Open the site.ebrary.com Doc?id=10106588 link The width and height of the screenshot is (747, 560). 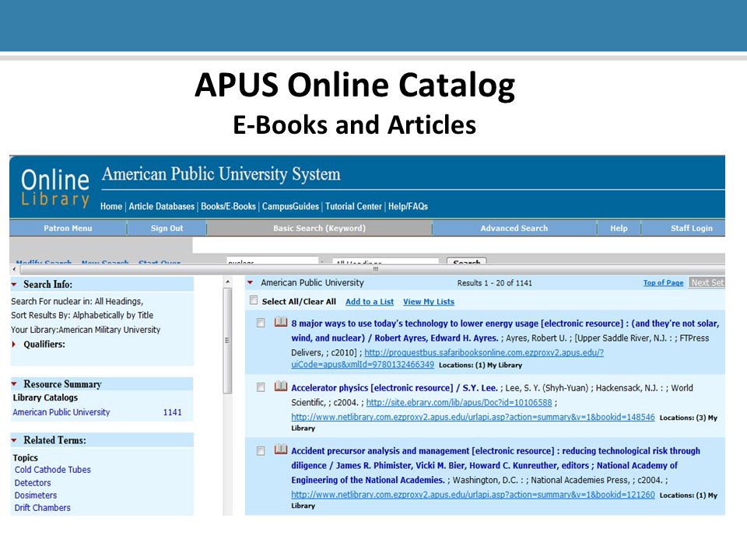[459, 403]
